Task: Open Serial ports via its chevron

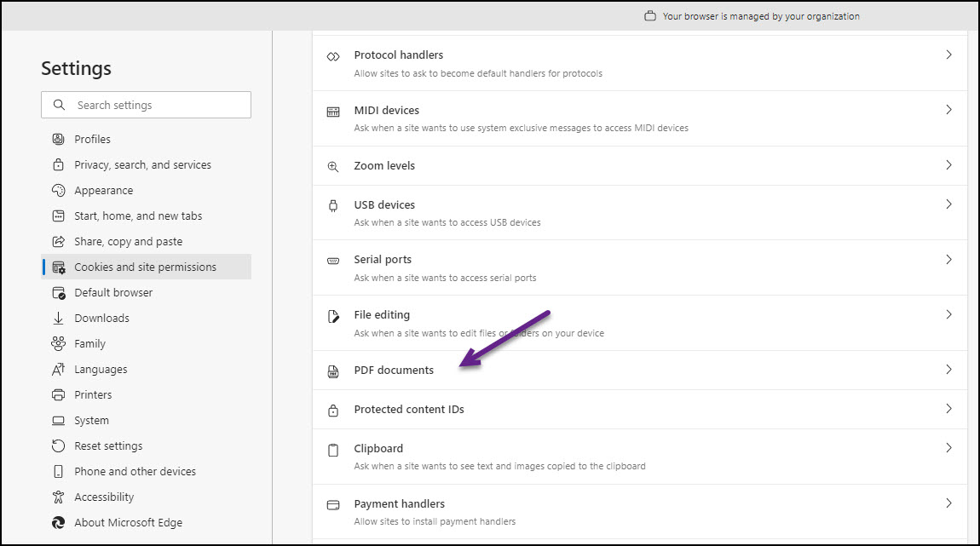Action: [x=948, y=259]
